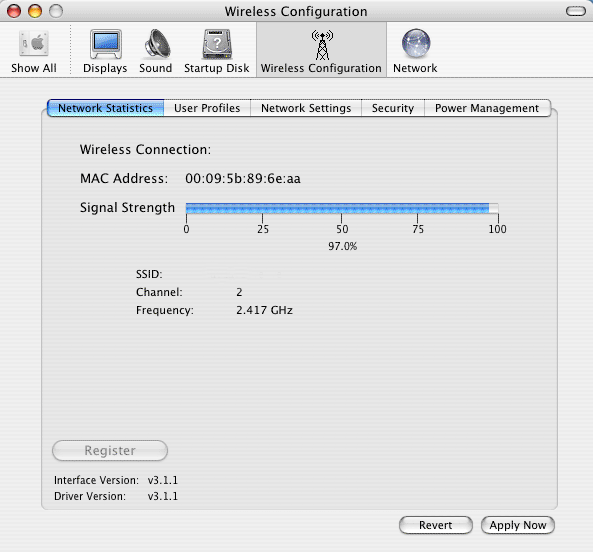Open the Startup Disk preference pane

217,51
